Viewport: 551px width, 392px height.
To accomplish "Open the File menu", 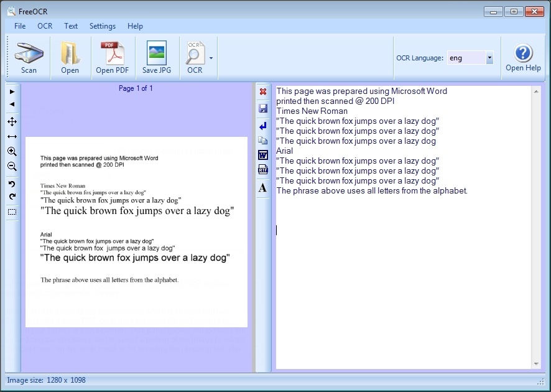I will click(20, 26).
